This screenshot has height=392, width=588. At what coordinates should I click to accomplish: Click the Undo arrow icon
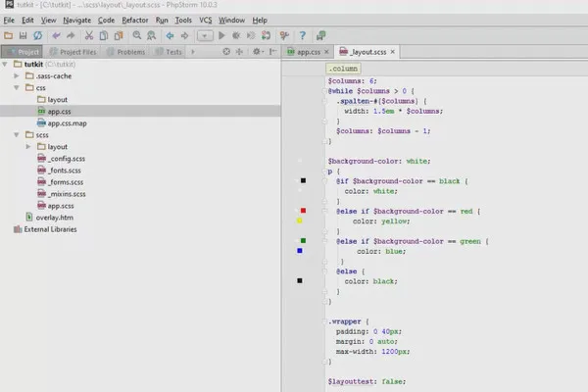tap(56, 35)
